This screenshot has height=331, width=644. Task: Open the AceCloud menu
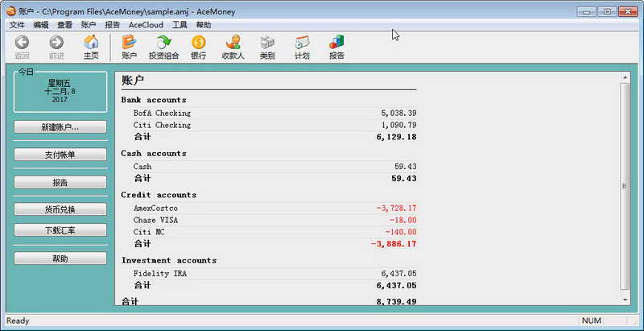point(146,25)
